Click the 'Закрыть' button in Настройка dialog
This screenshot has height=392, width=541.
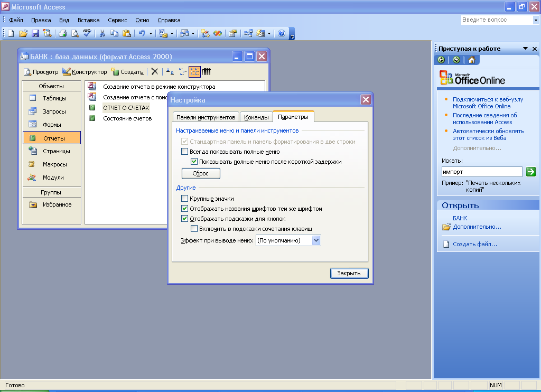(x=349, y=273)
